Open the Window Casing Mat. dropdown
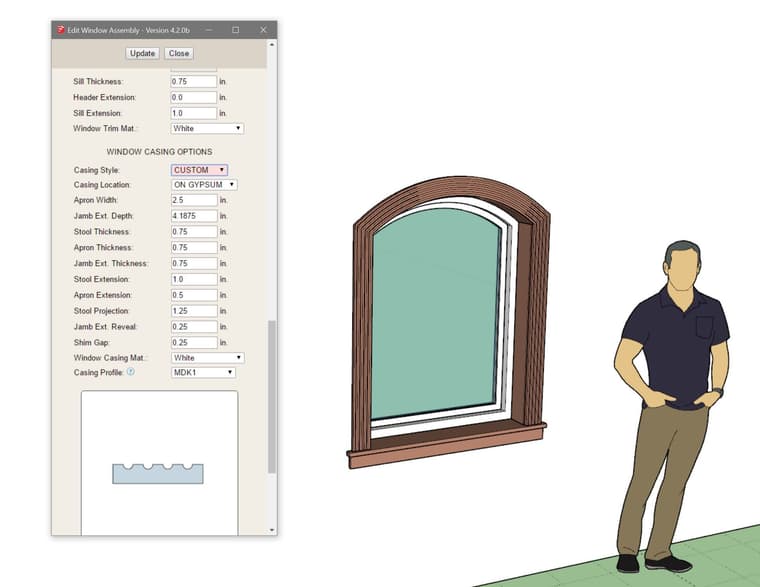The image size is (760, 587). tap(207, 357)
